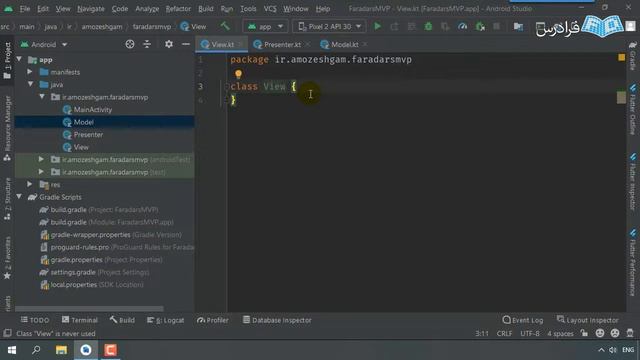
Task: Click the Debug app bug icon
Action: point(428,27)
